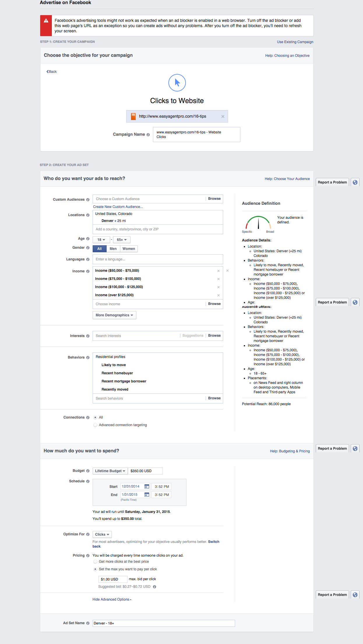Click the info icon beside Locations

coord(88,215)
